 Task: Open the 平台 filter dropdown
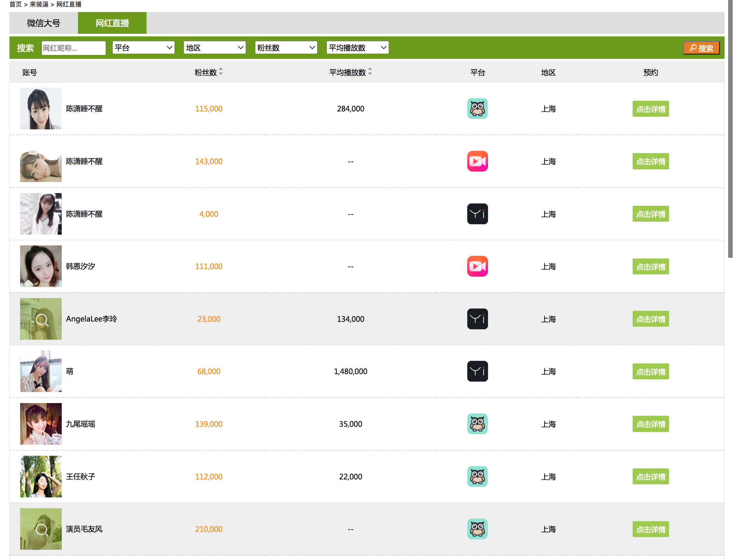tap(143, 48)
